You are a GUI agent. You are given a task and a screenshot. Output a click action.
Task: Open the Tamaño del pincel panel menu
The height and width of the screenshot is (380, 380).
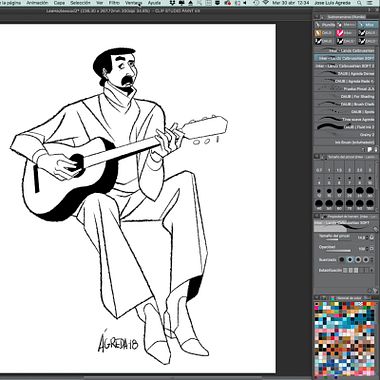(317, 156)
